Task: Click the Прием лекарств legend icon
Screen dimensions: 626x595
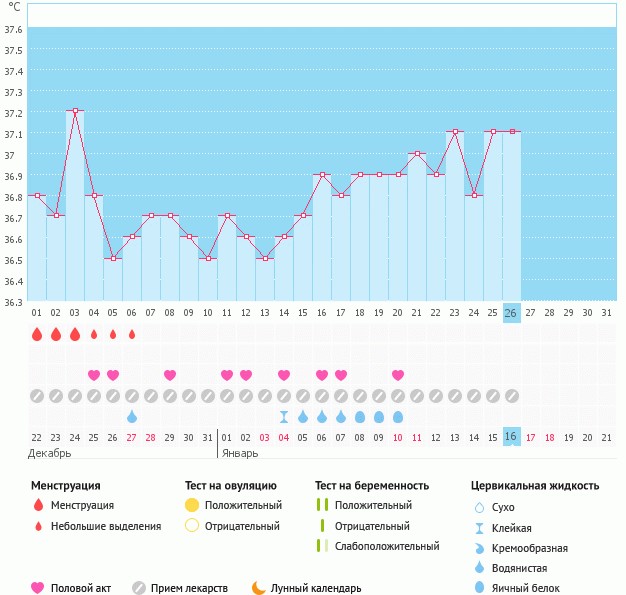Action: coord(139,588)
